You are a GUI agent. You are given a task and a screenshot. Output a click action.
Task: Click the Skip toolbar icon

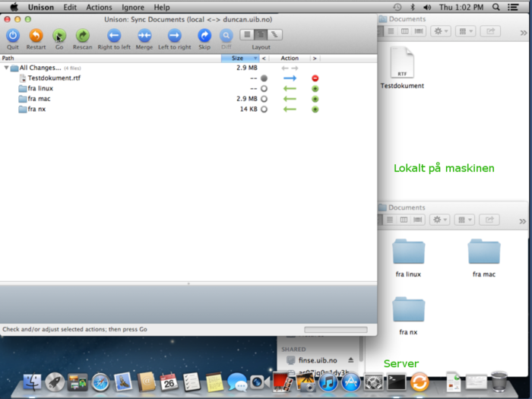click(204, 36)
